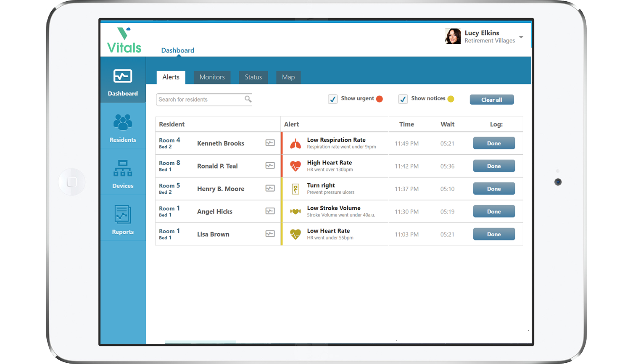Mark Kenneth Brooks alert as Done
This screenshot has height=364, width=633.
(494, 143)
